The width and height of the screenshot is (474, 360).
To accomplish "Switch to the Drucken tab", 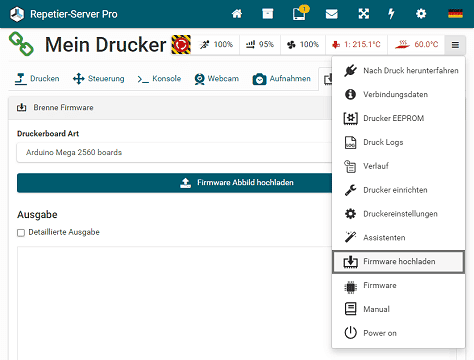I will click(37, 79).
